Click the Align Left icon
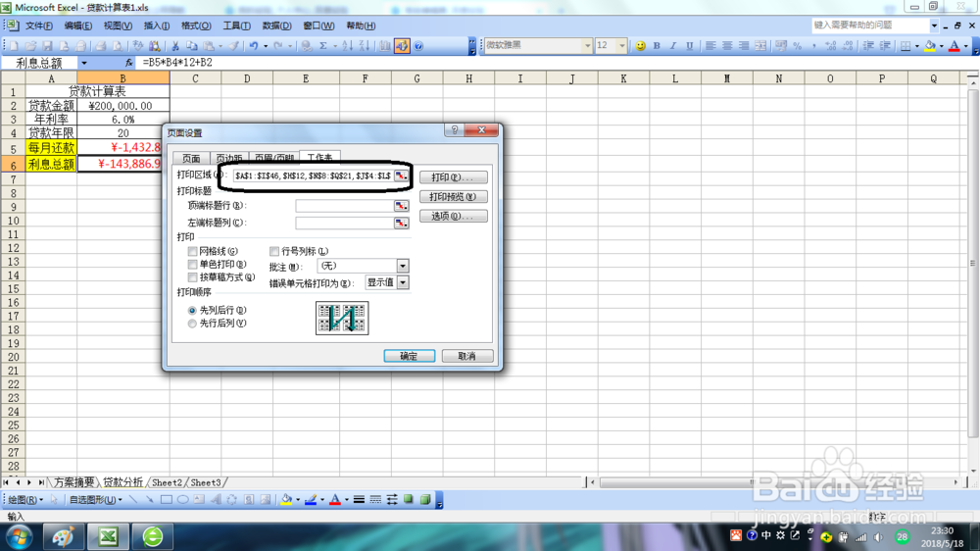The width and height of the screenshot is (980, 551). click(710, 46)
